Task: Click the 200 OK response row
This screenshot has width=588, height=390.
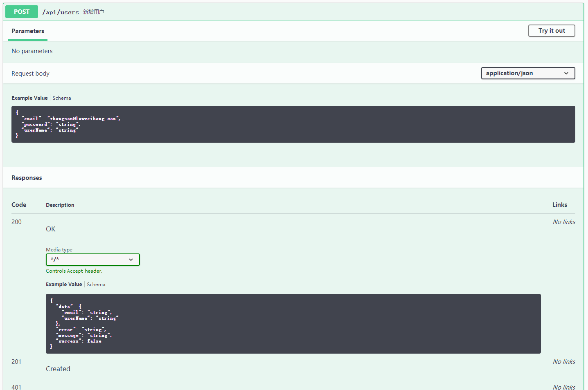Action: [x=16, y=222]
